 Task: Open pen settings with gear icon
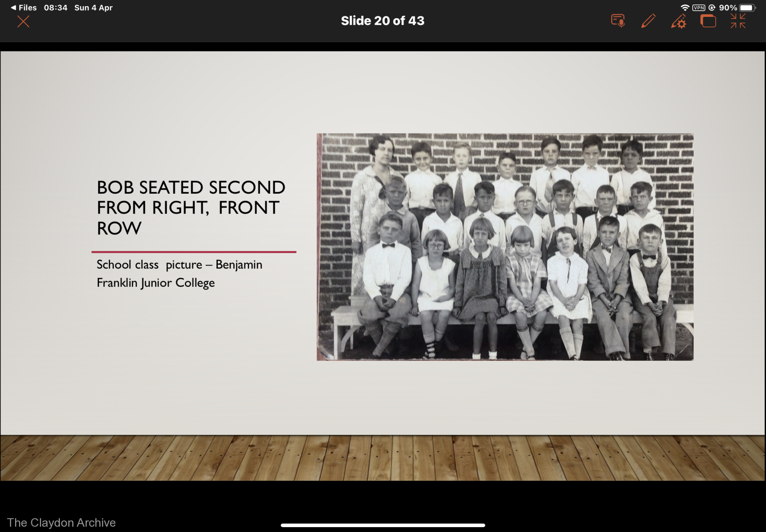pos(679,21)
